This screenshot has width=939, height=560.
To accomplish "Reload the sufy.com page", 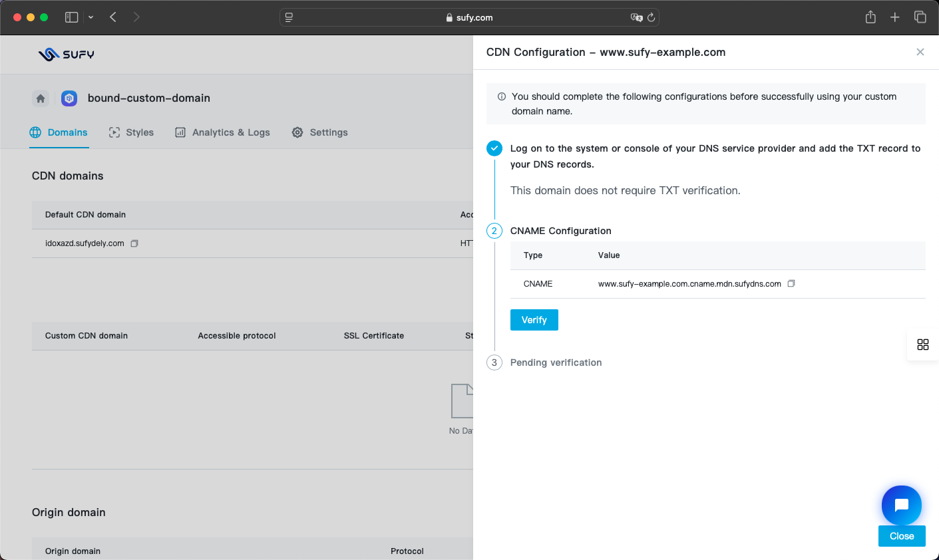I will click(x=652, y=17).
